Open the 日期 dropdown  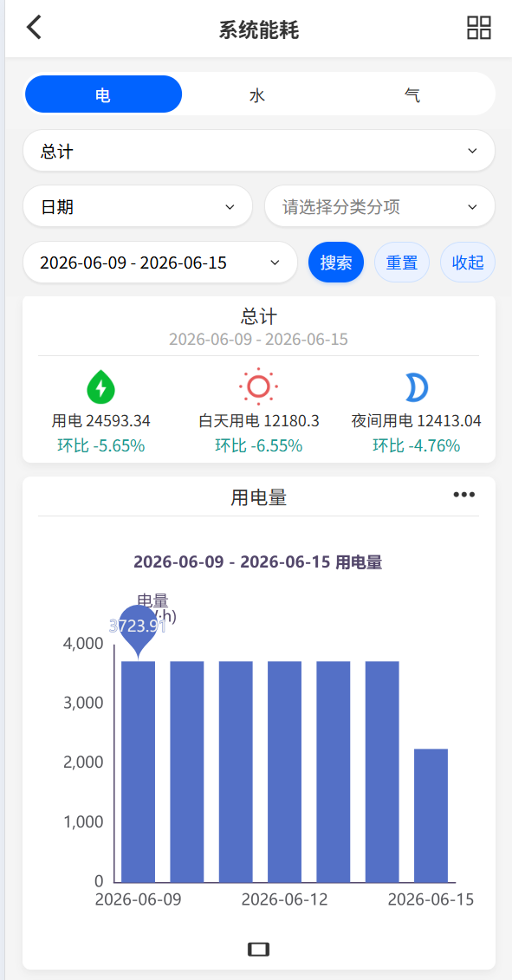coord(138,206)
